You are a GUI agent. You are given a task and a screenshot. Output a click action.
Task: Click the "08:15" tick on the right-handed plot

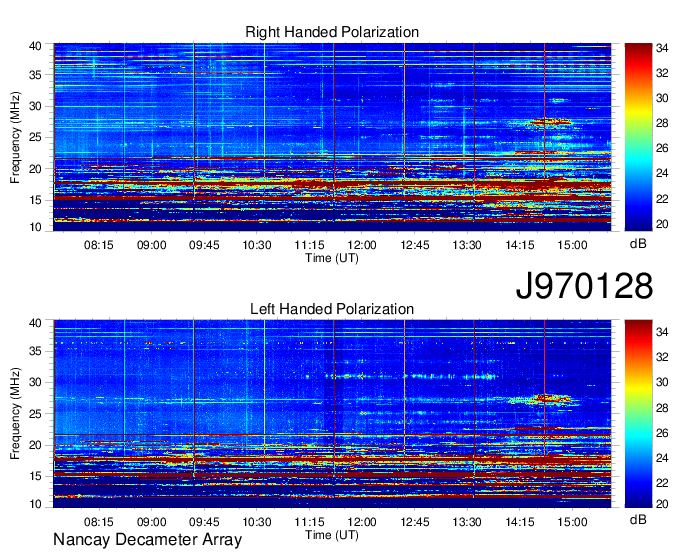coord(99,245)
